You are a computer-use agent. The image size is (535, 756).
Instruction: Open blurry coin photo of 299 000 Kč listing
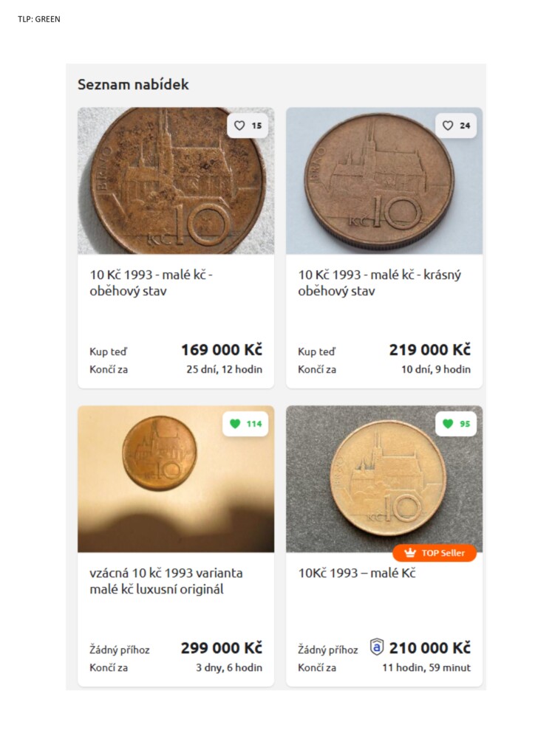click(x=176, y=478)
